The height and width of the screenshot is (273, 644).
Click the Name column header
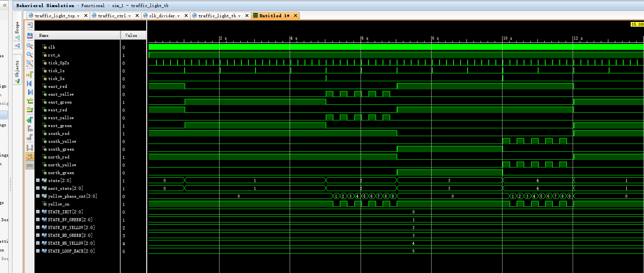(77, 35)
